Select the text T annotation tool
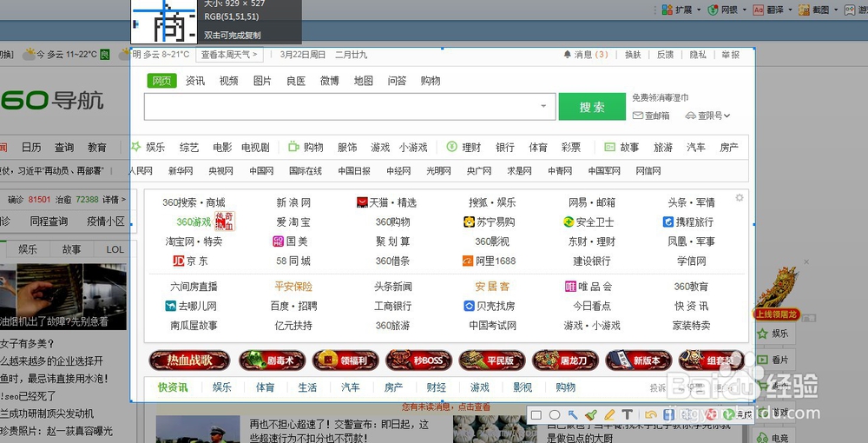This screenshot has height=443, width=868. (628, 414)
